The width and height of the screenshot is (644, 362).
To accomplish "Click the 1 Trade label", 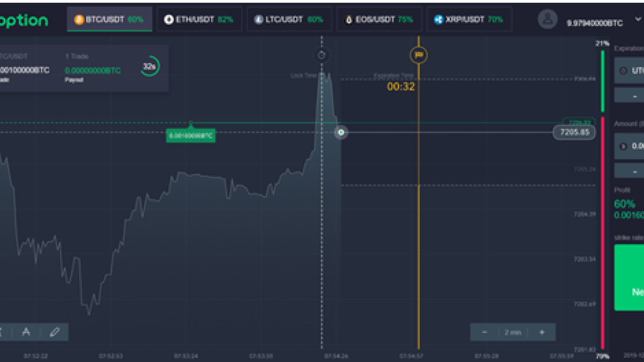I will [77, 56].
